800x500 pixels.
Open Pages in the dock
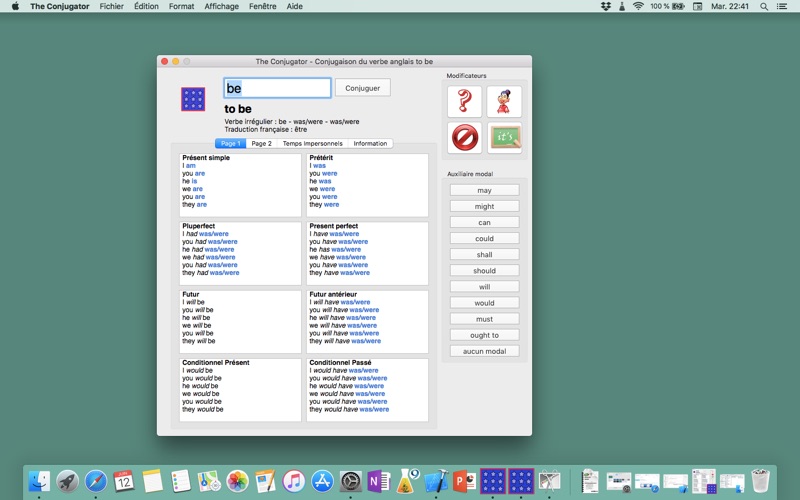pos(265,481)
